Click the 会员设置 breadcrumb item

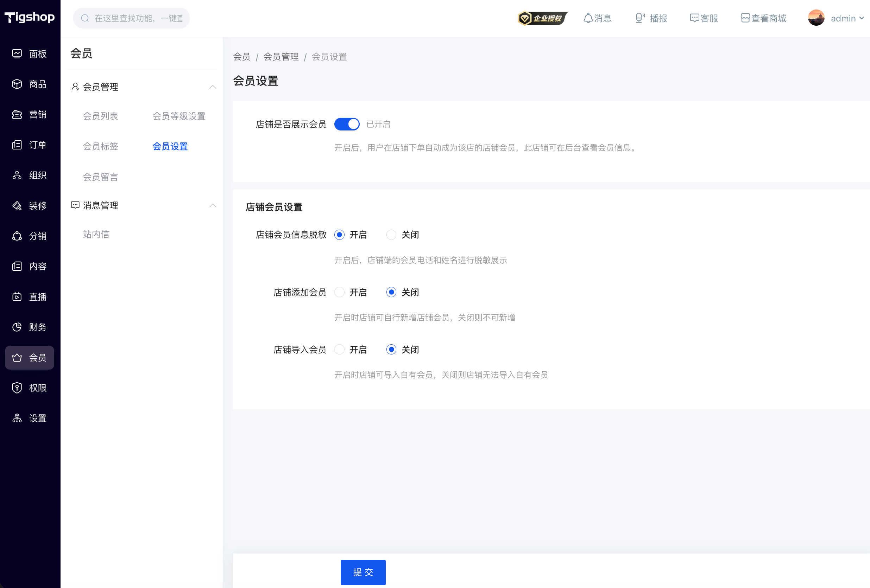coord(329,57)
